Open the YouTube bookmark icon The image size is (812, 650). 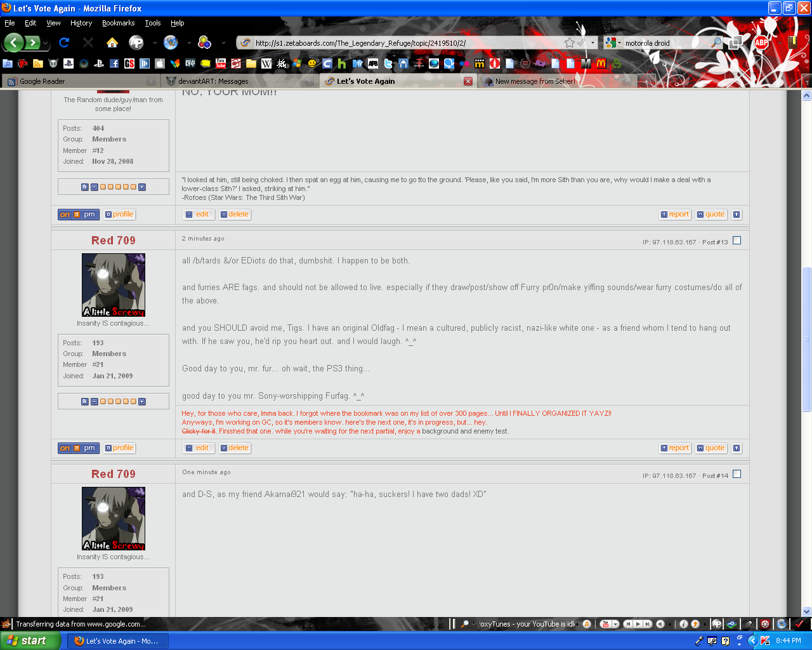221,64
